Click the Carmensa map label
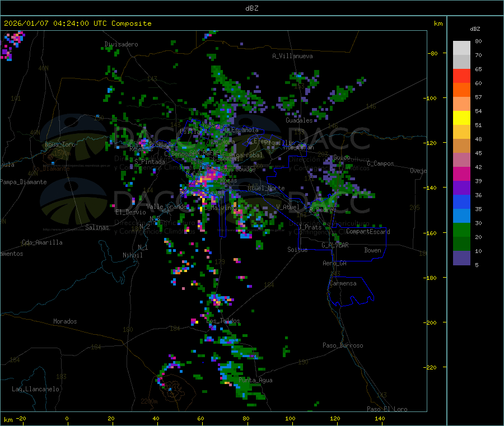The image size is (504, 426). pos(343,283)
